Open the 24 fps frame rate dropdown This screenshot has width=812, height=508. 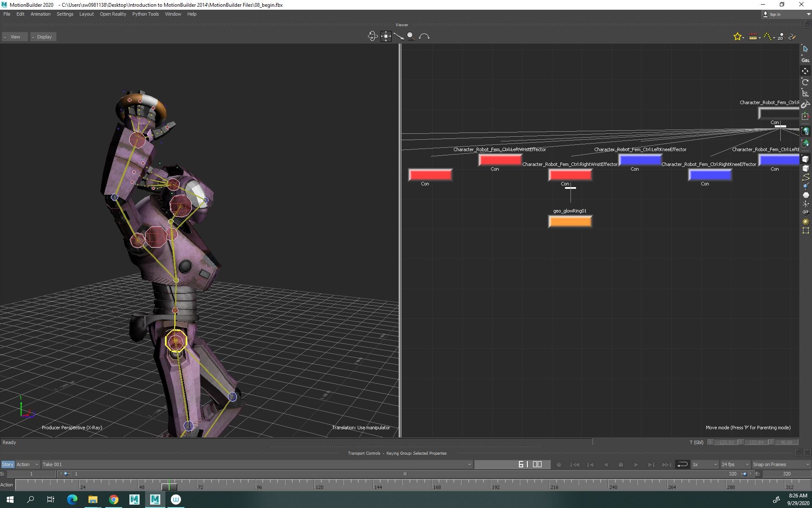point(735,464)
